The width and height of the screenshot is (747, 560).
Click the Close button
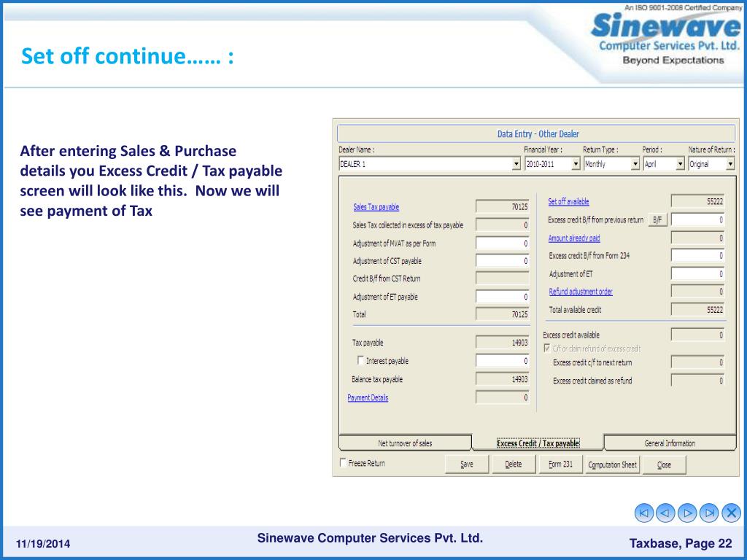(x=664, y=464)
